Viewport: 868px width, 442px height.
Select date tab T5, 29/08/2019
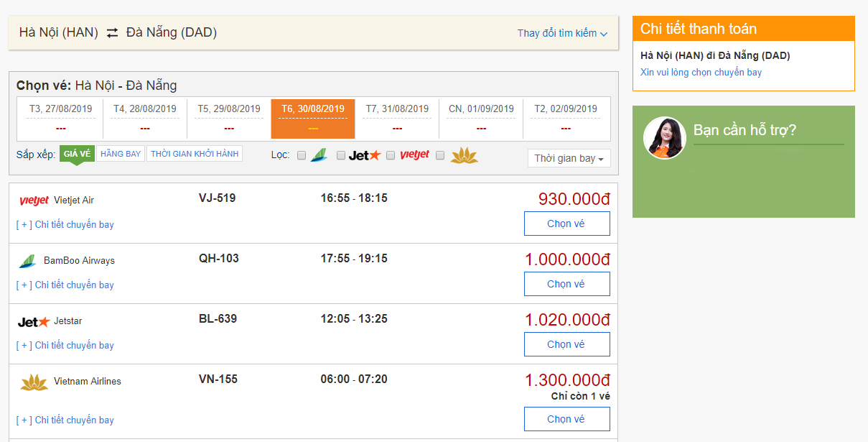[229, 119]
